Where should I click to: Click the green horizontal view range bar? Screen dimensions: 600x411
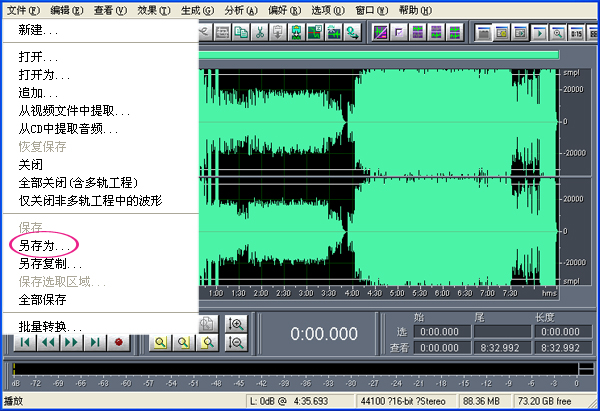(x=378, y=55)
